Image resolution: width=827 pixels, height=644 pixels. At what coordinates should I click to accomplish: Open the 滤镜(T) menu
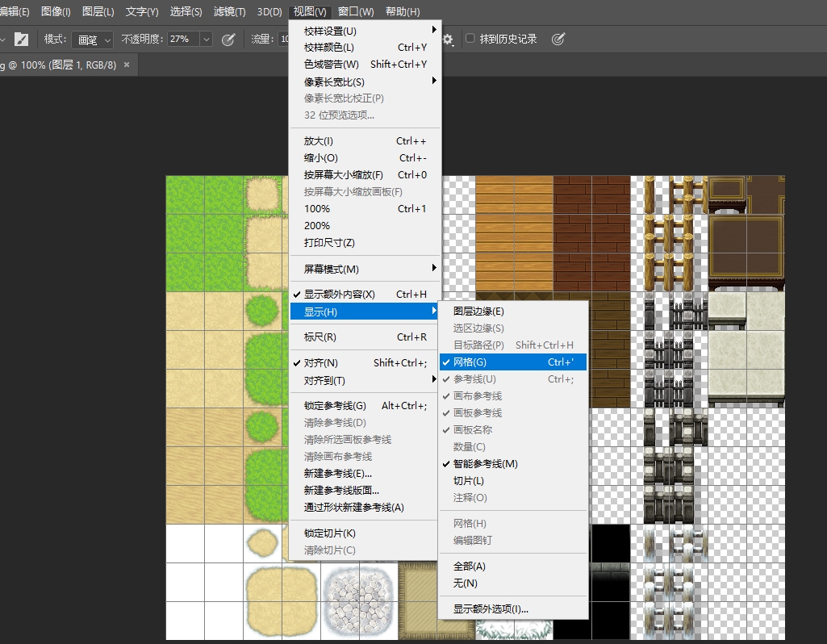[229, 11]
